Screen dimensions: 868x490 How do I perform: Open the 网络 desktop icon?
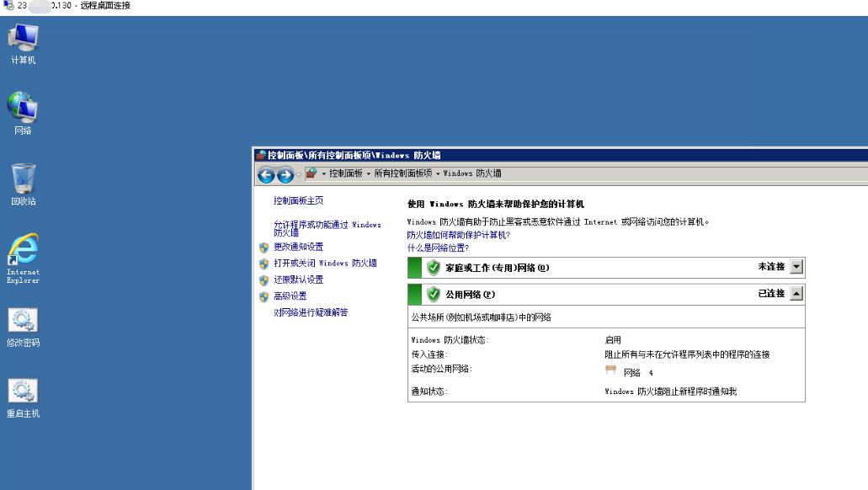[x=23, y=114]
